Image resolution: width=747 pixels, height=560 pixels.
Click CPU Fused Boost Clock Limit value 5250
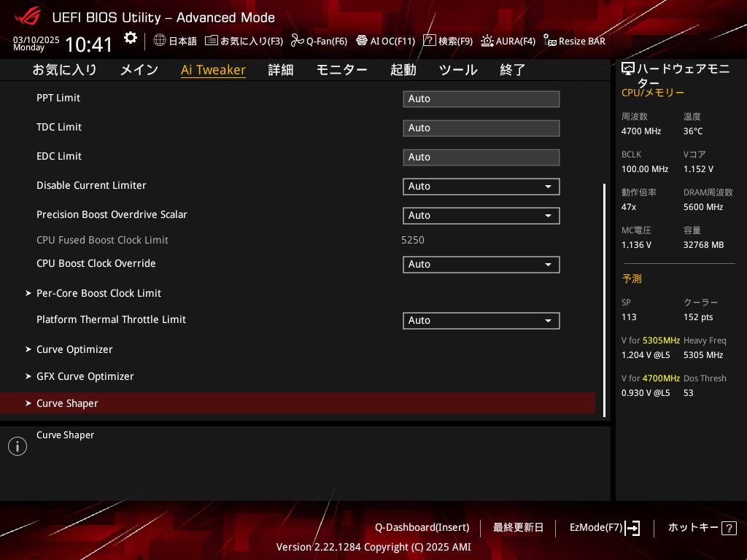pyautogui.click(x=413, y=240)
